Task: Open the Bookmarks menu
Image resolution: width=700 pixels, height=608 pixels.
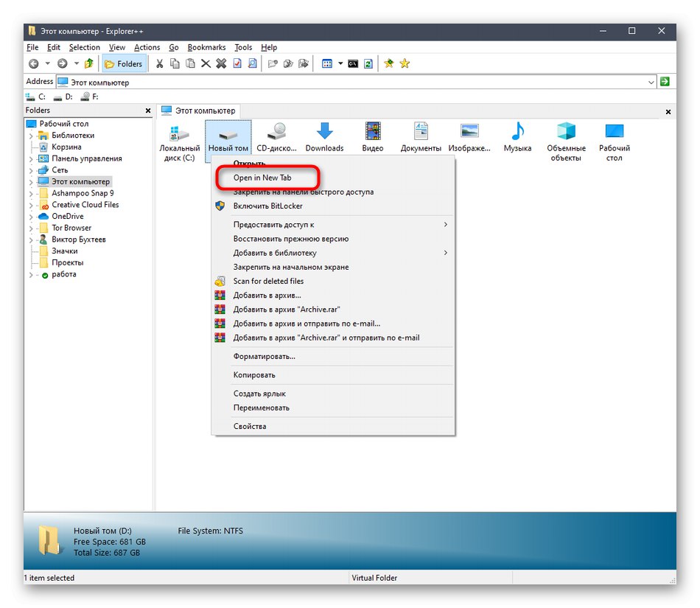Action: point(206,47)
